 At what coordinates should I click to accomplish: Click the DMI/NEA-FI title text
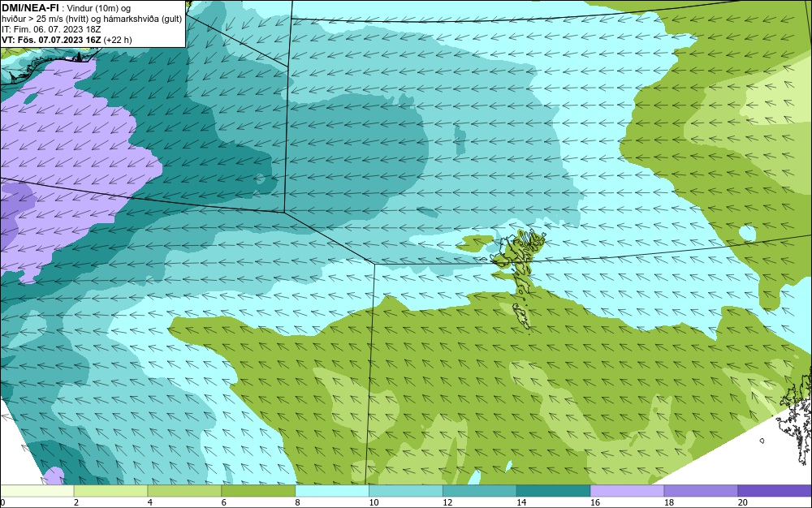(30, 8)
